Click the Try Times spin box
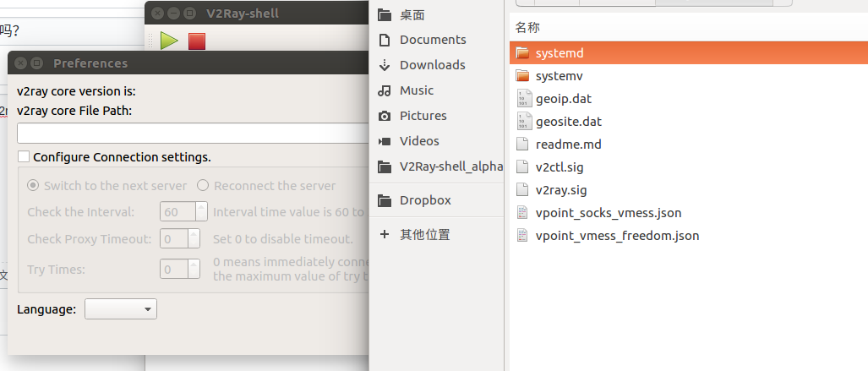This screenshot has height=371, width=868. click(180, 270)
